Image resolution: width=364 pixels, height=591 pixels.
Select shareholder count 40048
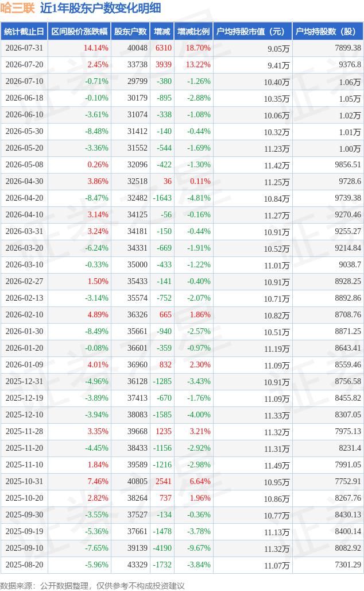click(x=137, y=48)
